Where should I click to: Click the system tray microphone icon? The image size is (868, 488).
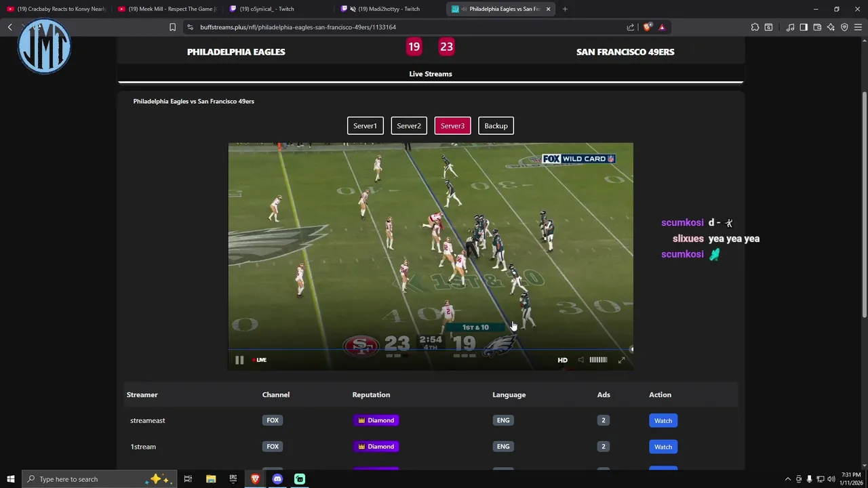pos(809,479)
